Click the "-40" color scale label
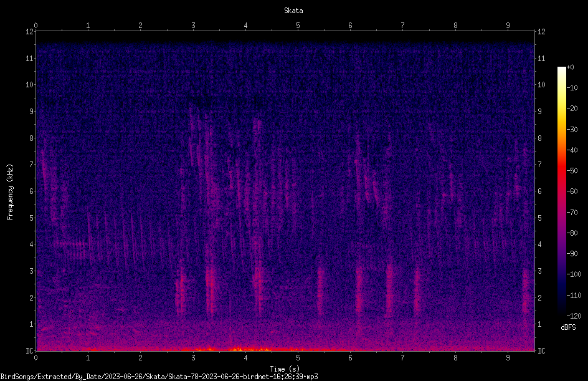The height and width of the screenshot is (381, 588). pos(572,150)
